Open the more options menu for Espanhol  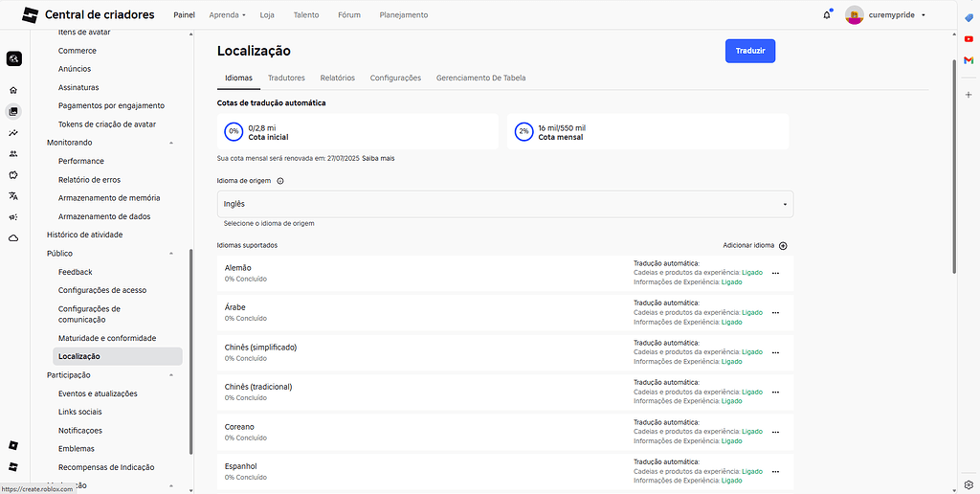(x=775, y=471)
